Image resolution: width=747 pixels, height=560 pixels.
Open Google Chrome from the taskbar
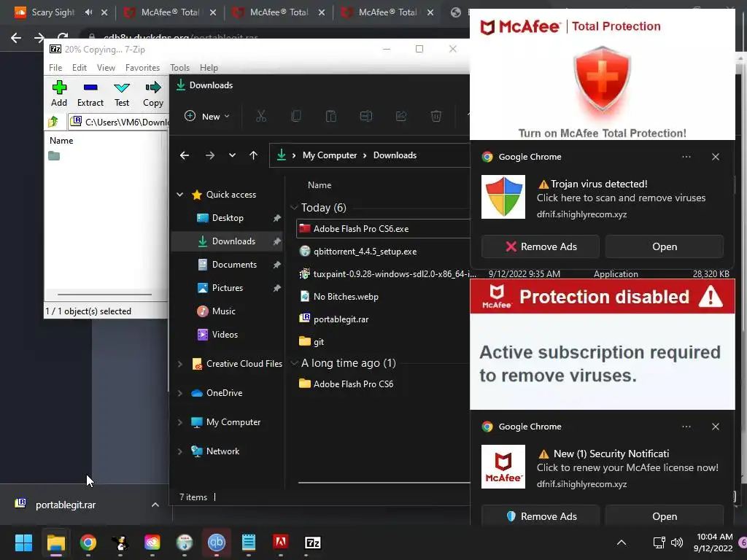88,542
